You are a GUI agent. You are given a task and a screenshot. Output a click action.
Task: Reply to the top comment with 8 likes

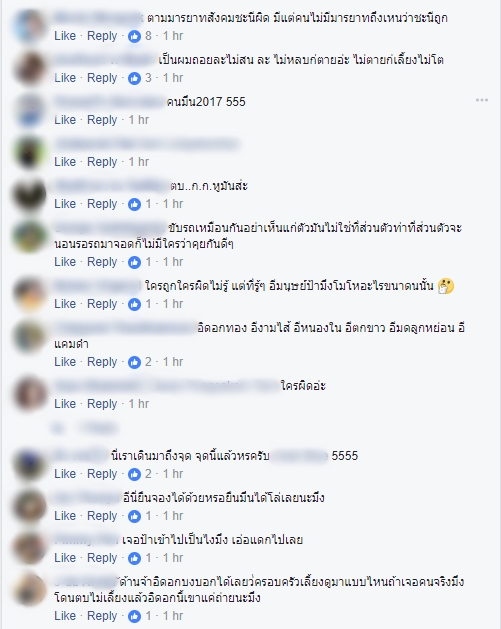(102, 36)
